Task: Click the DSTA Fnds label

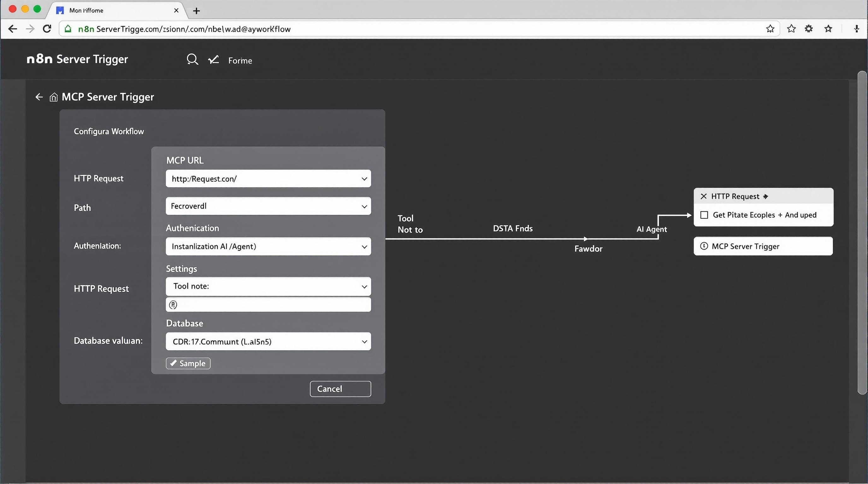Action: click(513, 228)
